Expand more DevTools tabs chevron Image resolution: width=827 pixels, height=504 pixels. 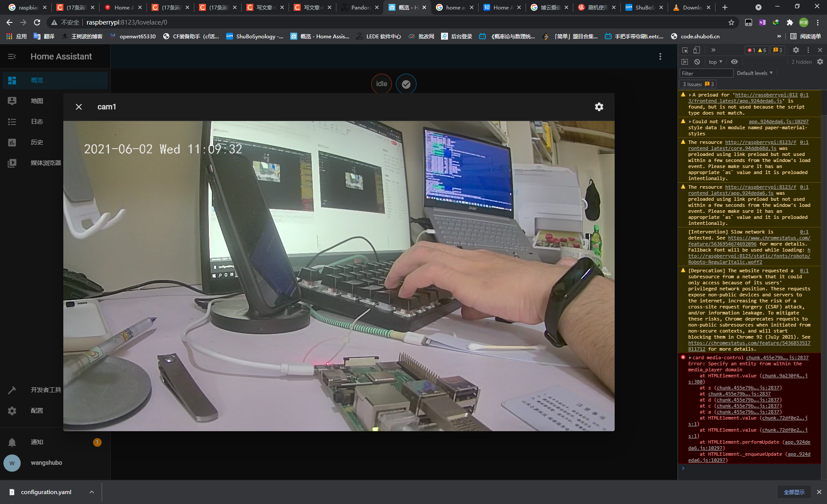pos(713,50)
